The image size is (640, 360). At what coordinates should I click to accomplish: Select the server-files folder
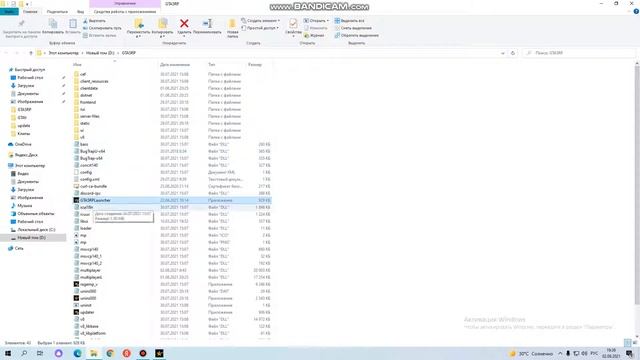click(x=90, y=116)
